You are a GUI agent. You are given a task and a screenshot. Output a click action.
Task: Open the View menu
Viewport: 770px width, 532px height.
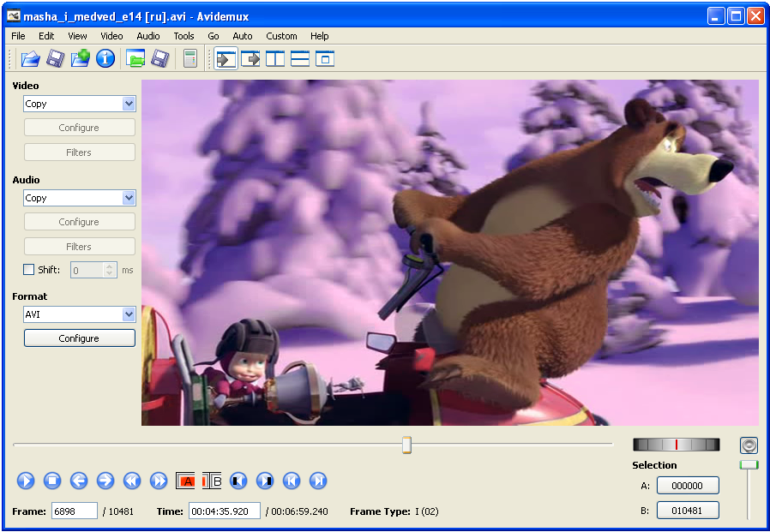pyautogui.click(x=77, y=36)
